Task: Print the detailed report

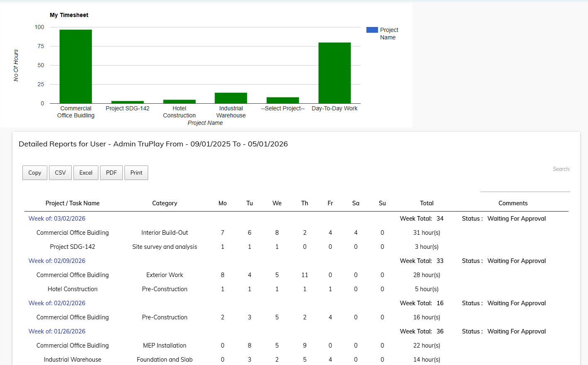Action: click(x=136, y=173)
